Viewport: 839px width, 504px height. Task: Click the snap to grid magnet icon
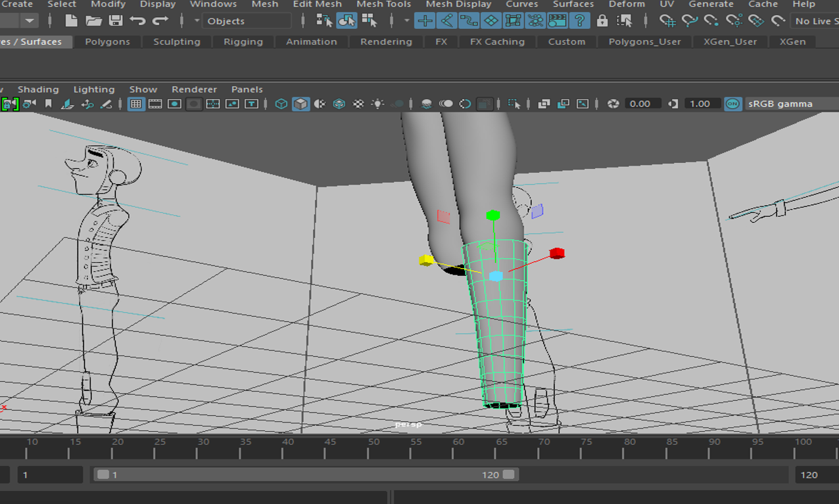pyautogui.click(x=668, y=21)
